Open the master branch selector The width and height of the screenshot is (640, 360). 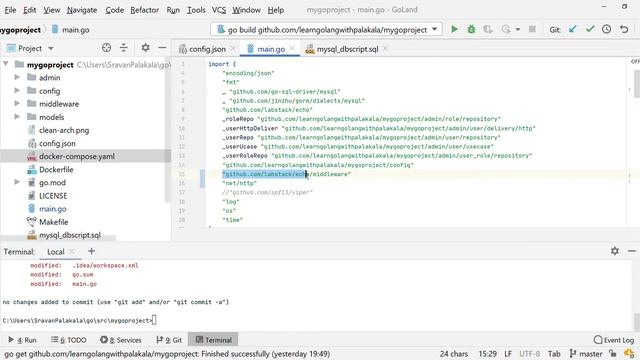[x=586, y=353]
